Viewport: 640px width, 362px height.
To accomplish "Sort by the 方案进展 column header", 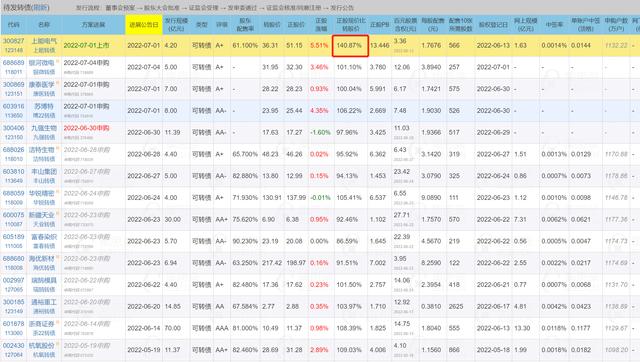I will click(93, 24).
